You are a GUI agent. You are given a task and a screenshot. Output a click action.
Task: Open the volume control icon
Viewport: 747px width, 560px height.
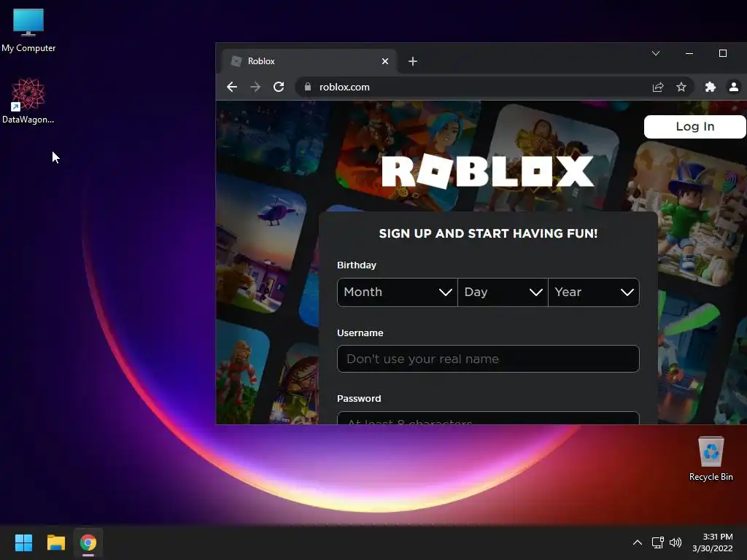(675, 542)
